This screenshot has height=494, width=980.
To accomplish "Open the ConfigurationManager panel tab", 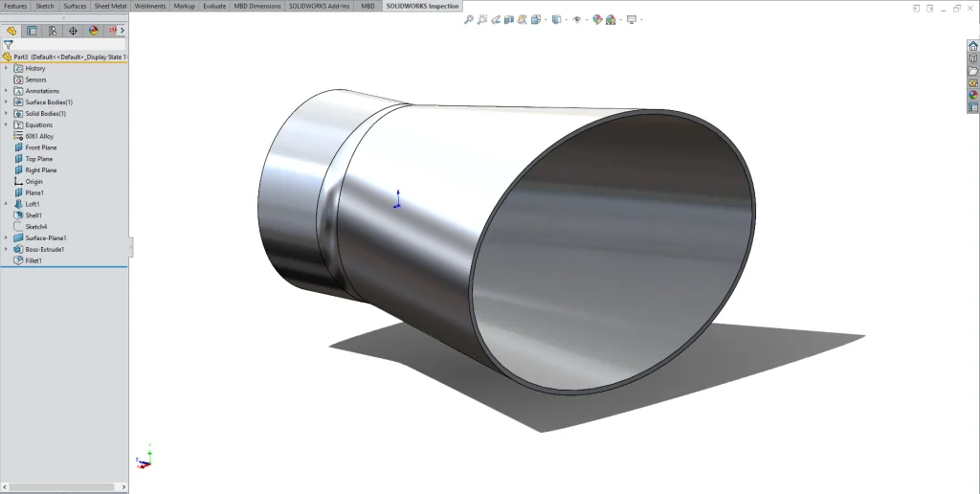I will click(53, 31).
